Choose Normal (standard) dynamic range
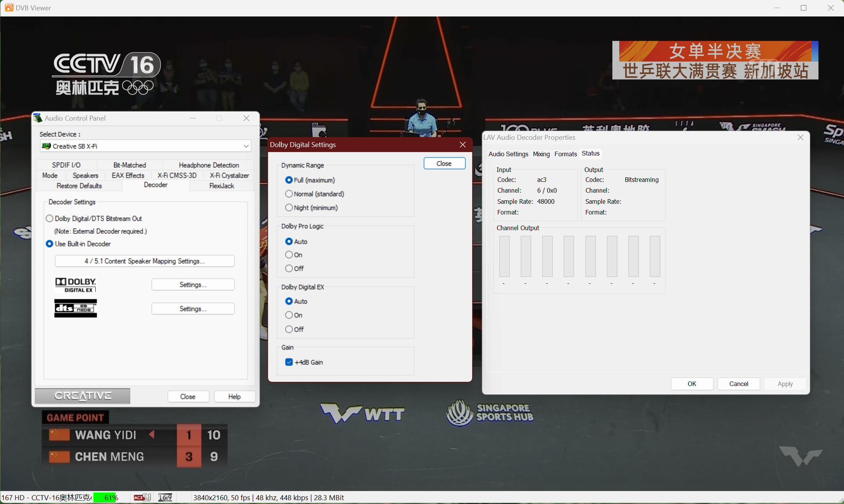844x504 pixels. (x=315, y=194)
